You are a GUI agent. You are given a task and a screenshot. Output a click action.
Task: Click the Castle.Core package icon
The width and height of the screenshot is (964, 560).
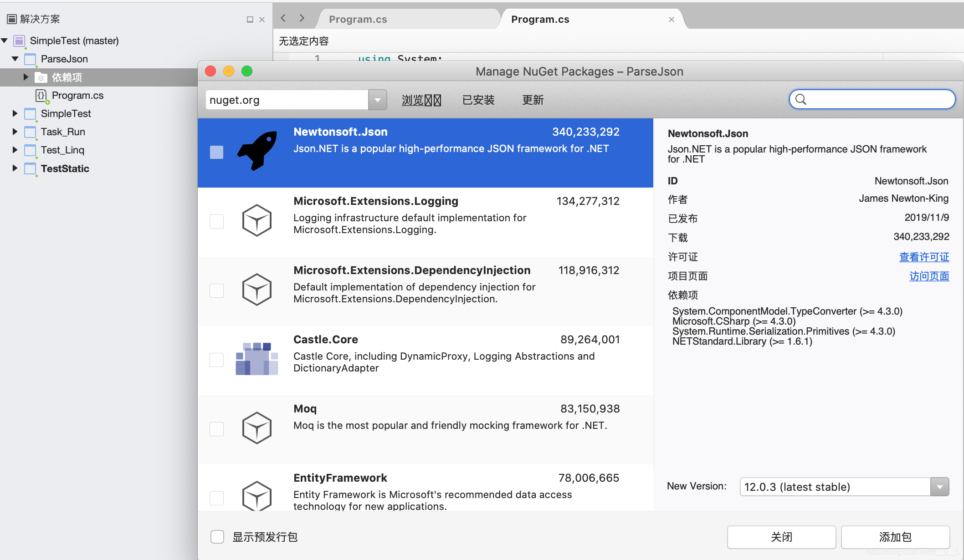pyautogui.click(x=256, y=359)
